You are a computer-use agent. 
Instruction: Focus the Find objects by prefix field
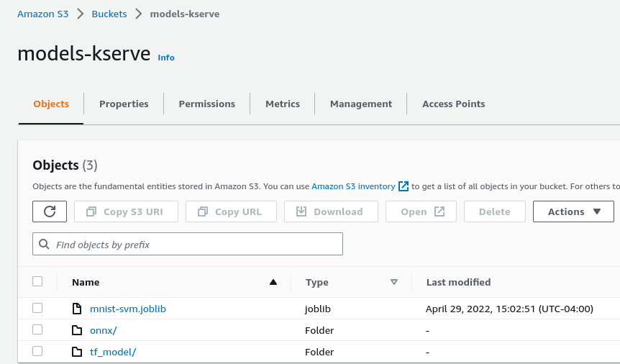point(194,245)
